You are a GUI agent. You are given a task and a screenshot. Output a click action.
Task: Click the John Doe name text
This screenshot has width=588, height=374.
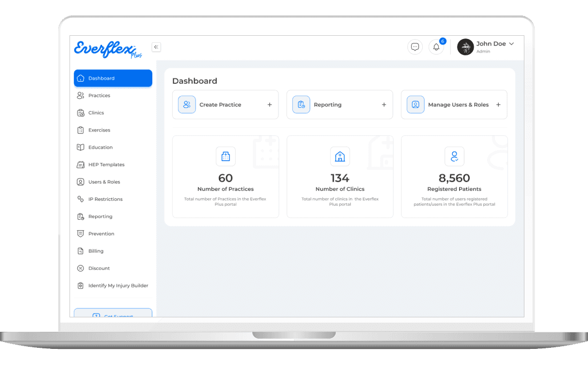(491, 44)
